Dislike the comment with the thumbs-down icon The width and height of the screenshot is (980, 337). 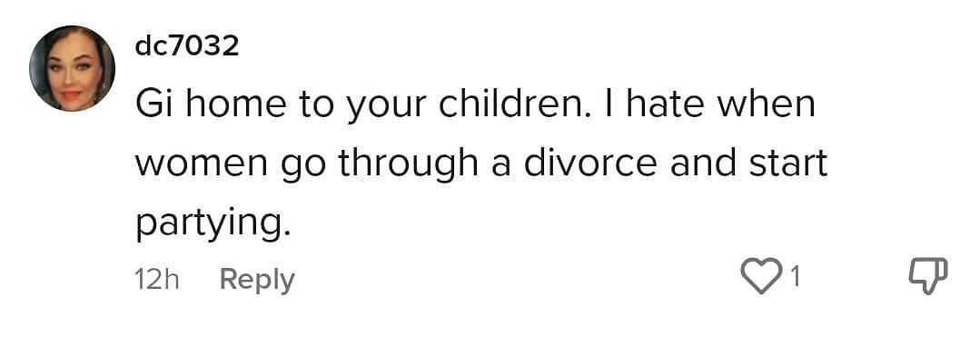(x=928, y=276)
